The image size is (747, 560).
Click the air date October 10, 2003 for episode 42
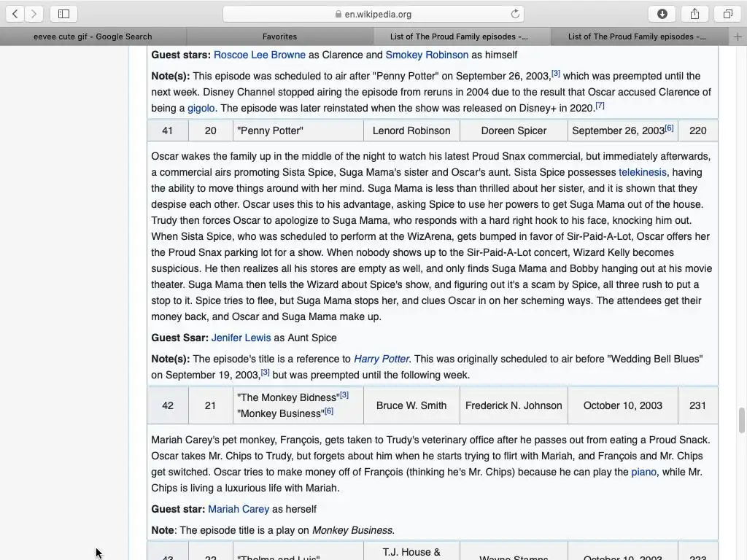(623, 405)
